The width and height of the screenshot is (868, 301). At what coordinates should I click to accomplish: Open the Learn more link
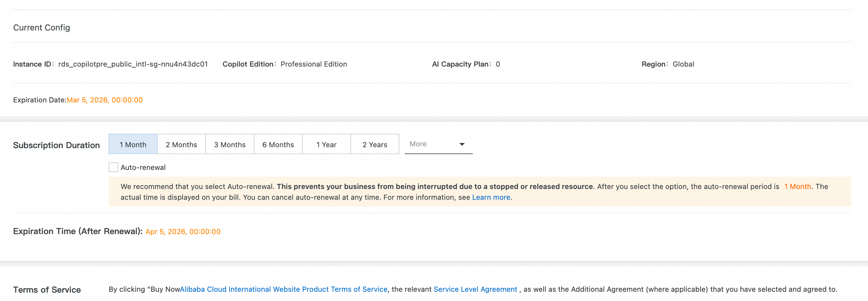(x=491, y=197)
